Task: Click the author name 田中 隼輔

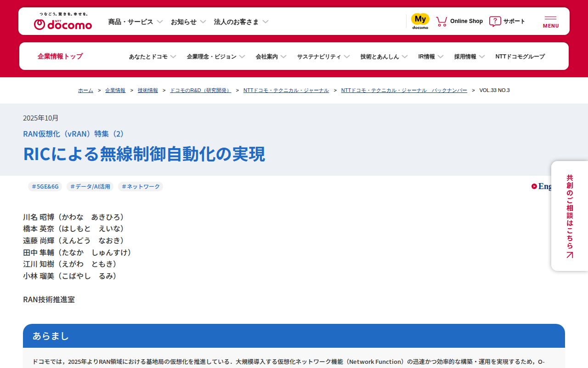Action: 39,253
